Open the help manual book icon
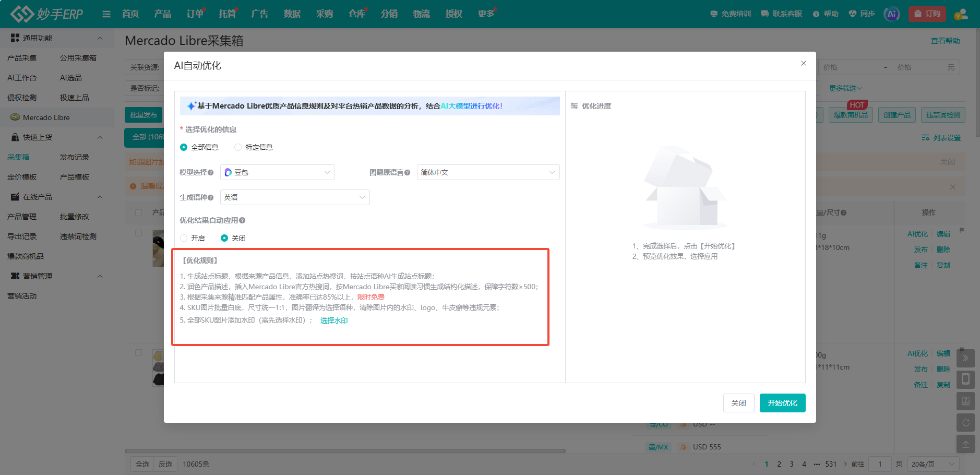 coord(965,401)
